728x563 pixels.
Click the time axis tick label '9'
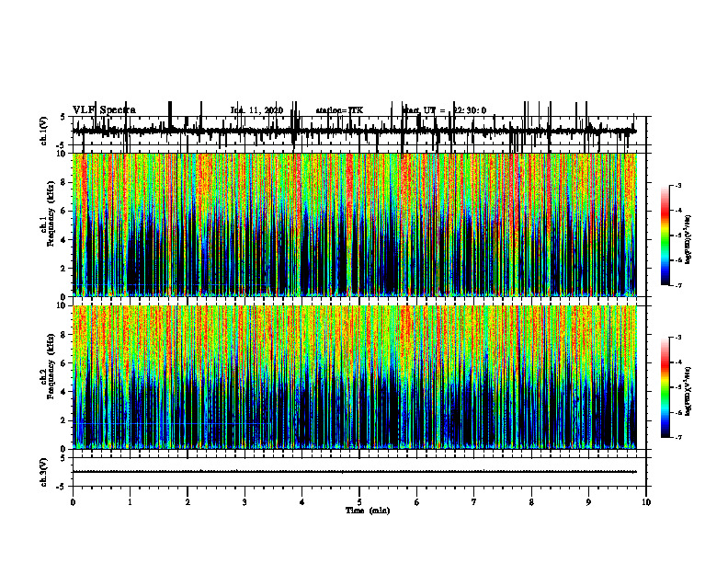tap(588, 502)
